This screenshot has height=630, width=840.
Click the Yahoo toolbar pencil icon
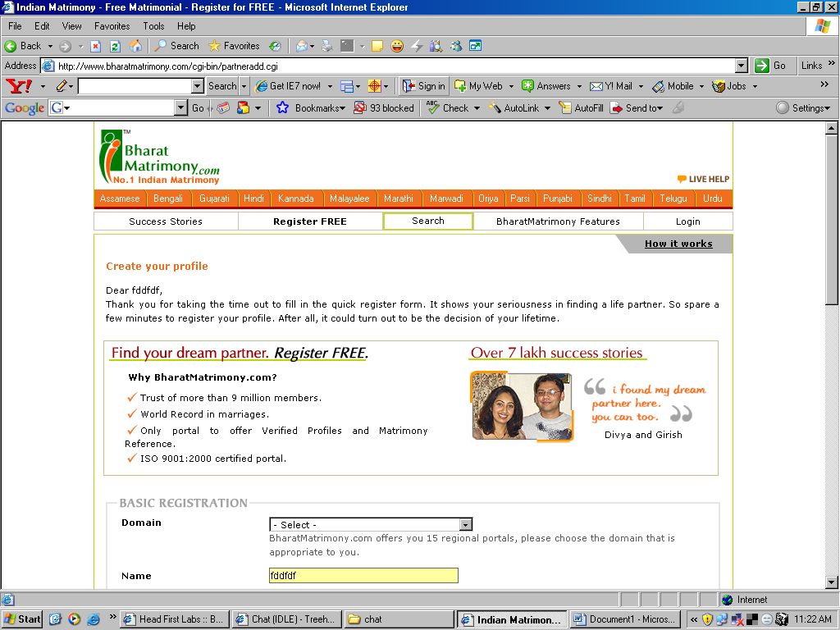point(62,85)
